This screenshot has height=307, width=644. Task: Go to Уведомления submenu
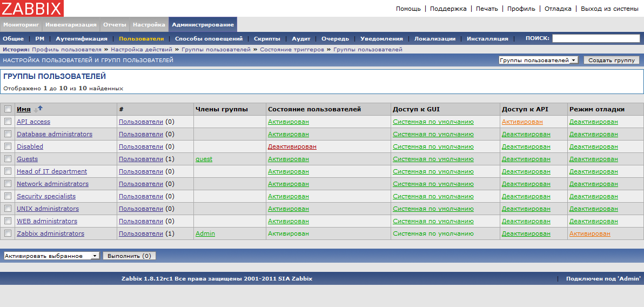[x=381, y=38]
